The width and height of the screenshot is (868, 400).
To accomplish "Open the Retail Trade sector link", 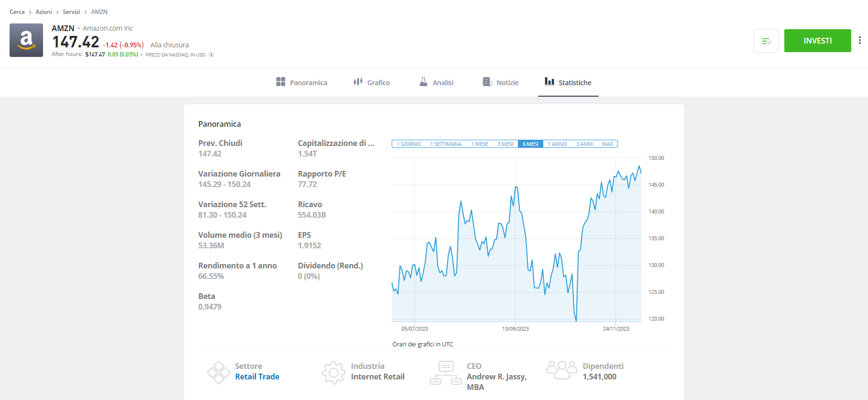I will point(257,377).
